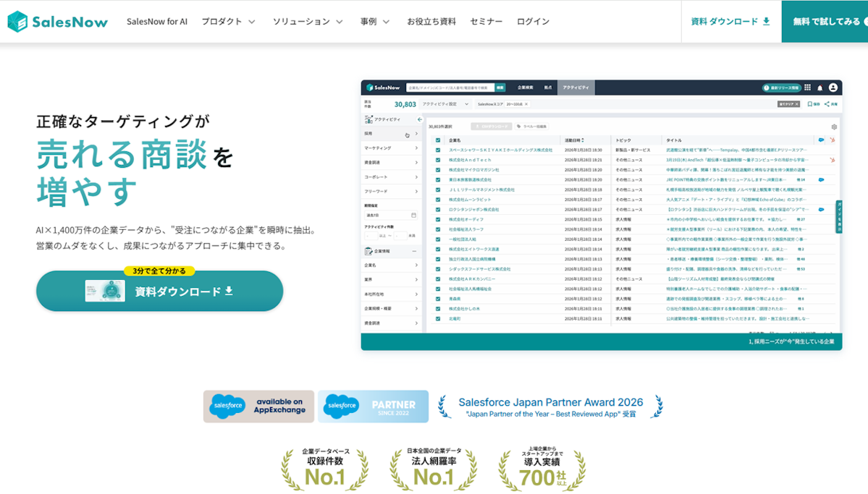Sort by 活動日時 using the arrows
868x494 pixels.
pyautogui.click(x=583, y=140)
